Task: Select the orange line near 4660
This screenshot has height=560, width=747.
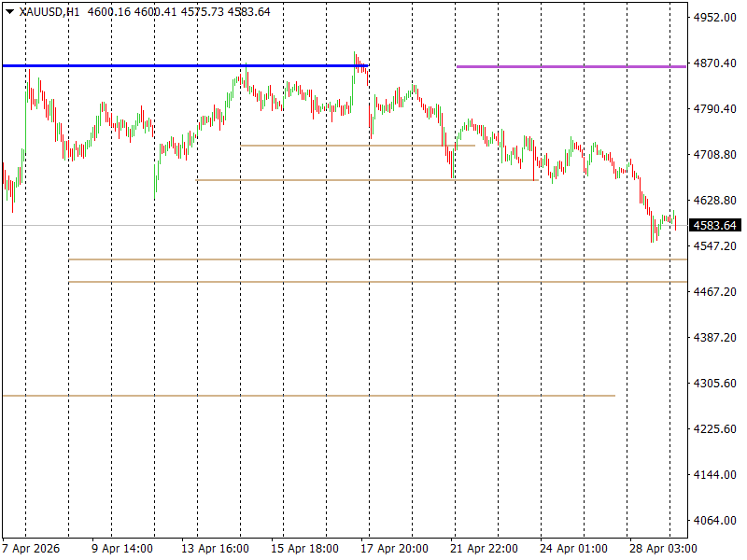Action: [x=364, y=179]
